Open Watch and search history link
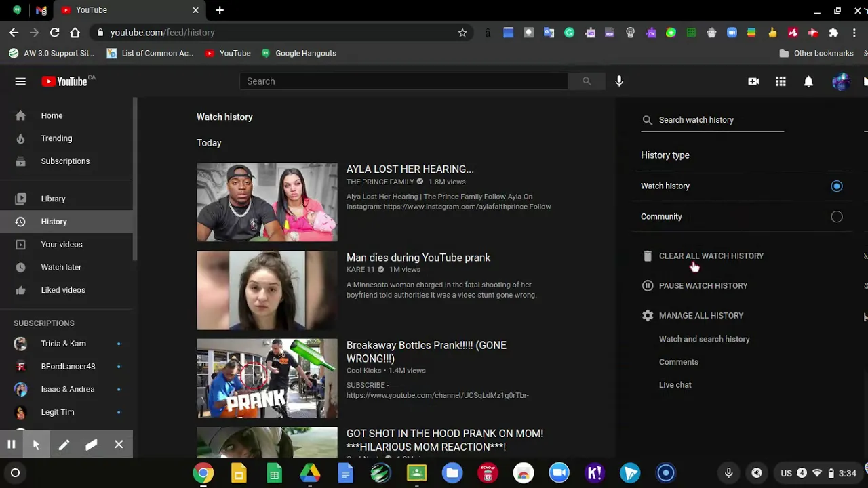This screenshot has height=488, width=868. coord(704,339)
